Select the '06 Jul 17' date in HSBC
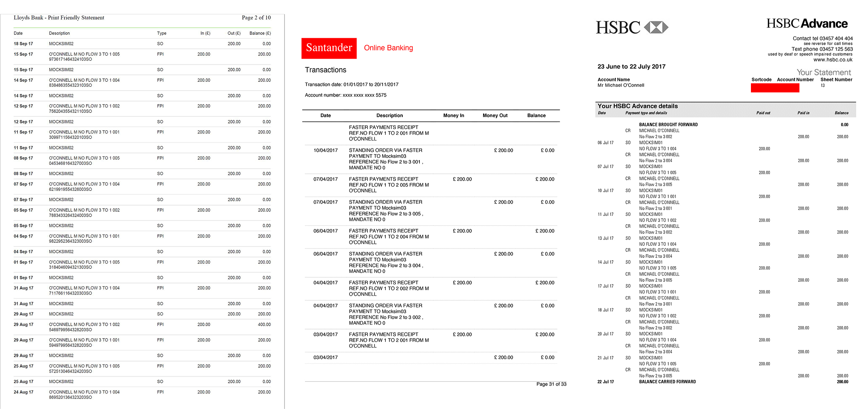This screenshot has height=409, width=868. pyautogui.click(x=605, y=143)
